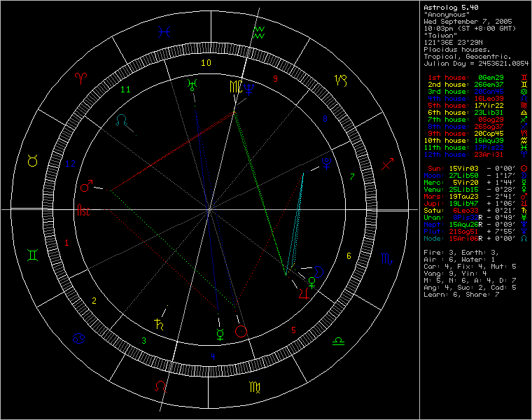The height and width of the screenshot is (420, 532).
Task: Select the Uranus glyph near house 10
Action: (x=191, y=86)
